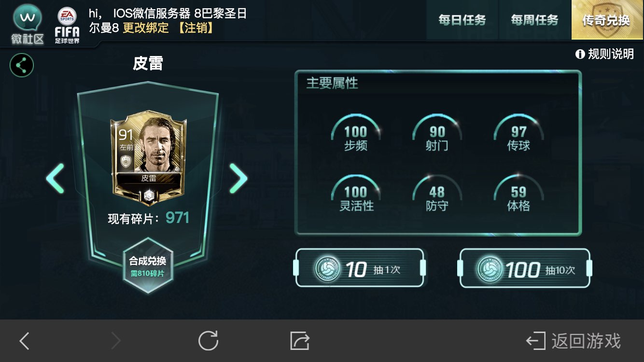Viewport: 644px width, 362px height.
Task: Show next player with right chevron
Action: pyautogui.click(x=238, y=179)
